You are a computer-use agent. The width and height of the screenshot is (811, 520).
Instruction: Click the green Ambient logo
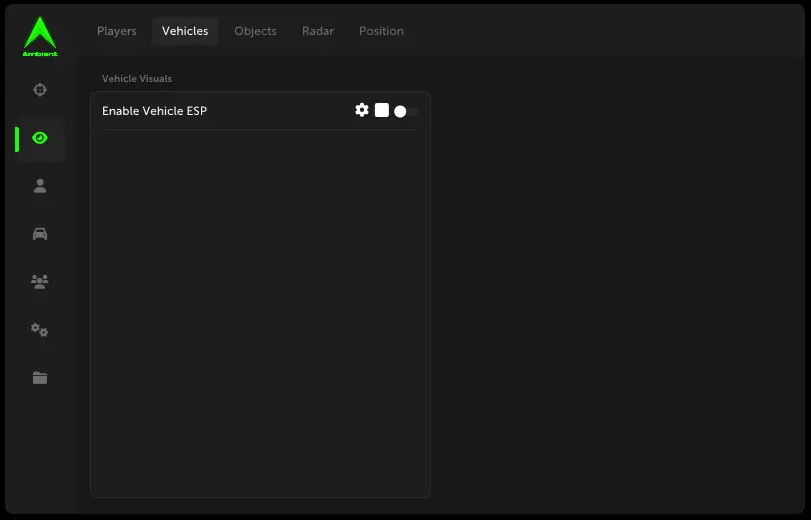pyautogui.click(x=40, y=32)
